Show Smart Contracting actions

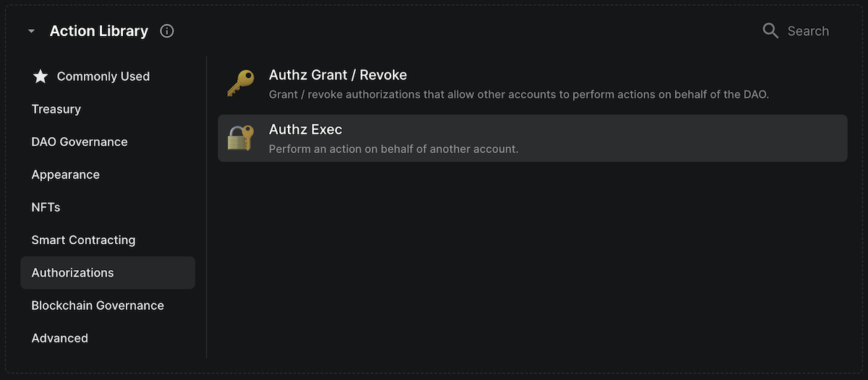point(83,240)
